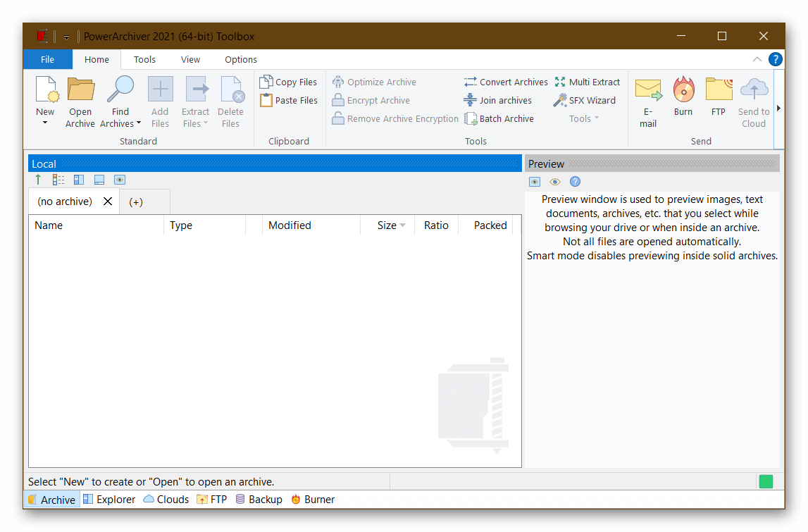Viewport: 808px width, 532px height.
Task: Switch to the Tools ribbon tab
Action: pyautogui.click(x=144, y=59)
